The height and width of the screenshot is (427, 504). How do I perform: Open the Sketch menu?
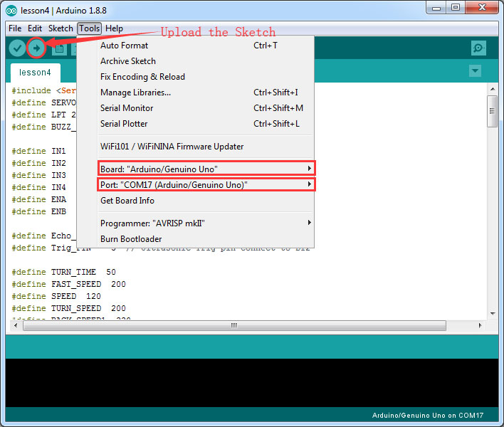tap(61, 28)
